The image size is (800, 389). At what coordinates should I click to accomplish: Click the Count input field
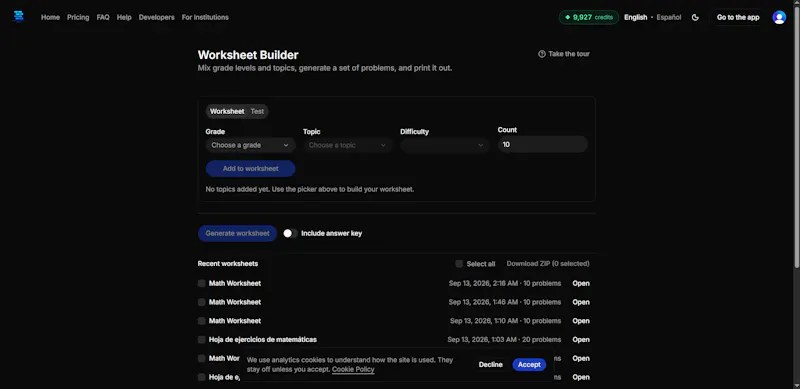[x=543, y=144]
